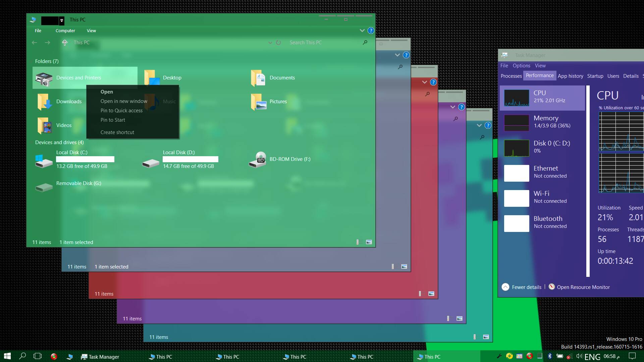Click Bluetooth tray icon
This screenshot has height=362, width=644.
[x=549, y=356]
